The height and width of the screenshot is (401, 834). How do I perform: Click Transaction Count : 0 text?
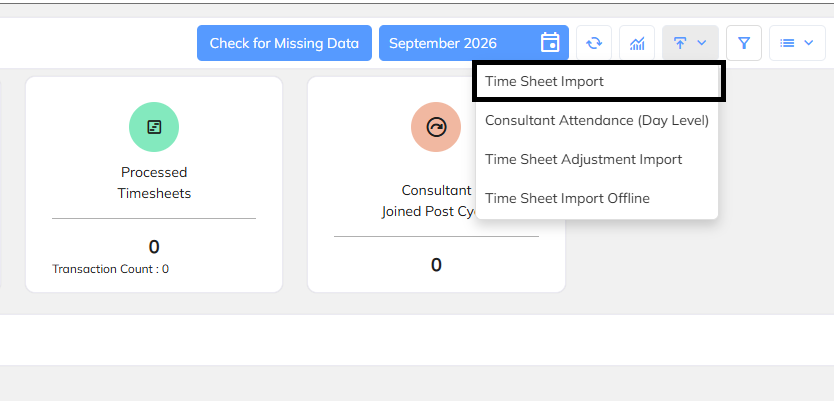click(111, 269)
